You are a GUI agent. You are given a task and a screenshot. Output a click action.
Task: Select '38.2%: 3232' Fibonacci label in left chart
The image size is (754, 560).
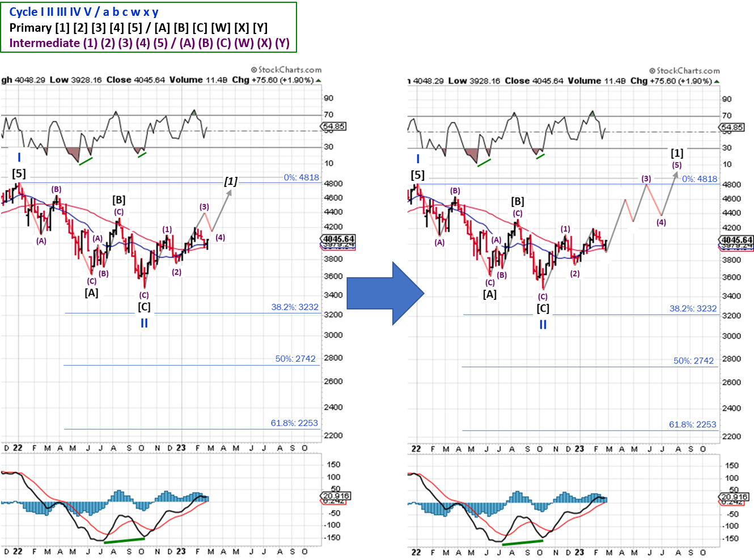tap(295, 307)
